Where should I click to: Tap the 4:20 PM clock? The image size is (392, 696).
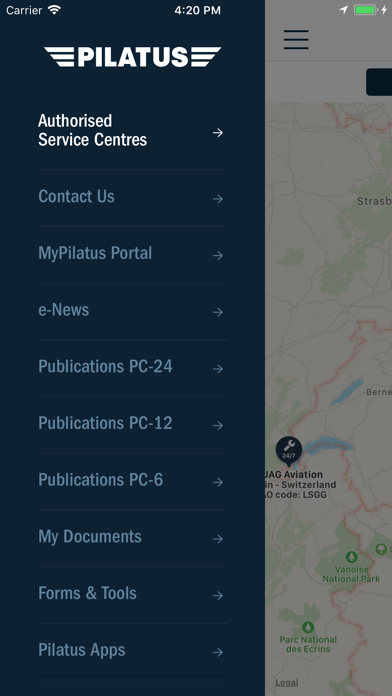point(198,11)
